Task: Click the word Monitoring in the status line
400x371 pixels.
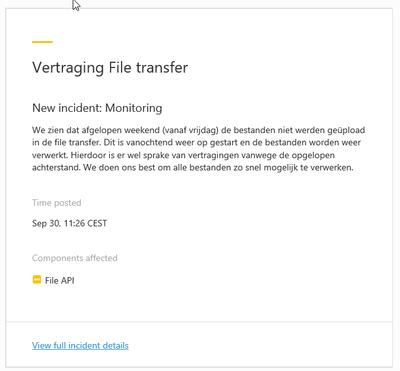Action: point(134,108)
